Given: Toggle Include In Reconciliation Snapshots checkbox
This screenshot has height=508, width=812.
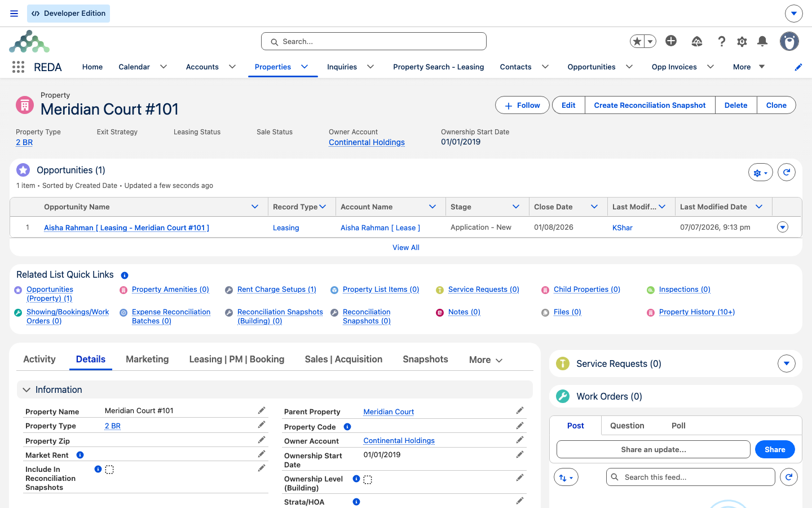Looking at the screenshot, I should tap(109, 470).
